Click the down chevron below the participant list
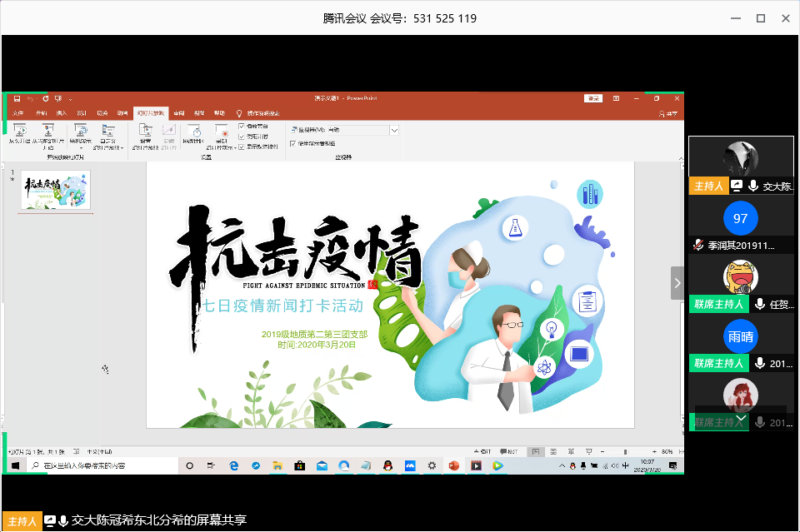This screenshot has height=532, width=800. pos(741,418)
